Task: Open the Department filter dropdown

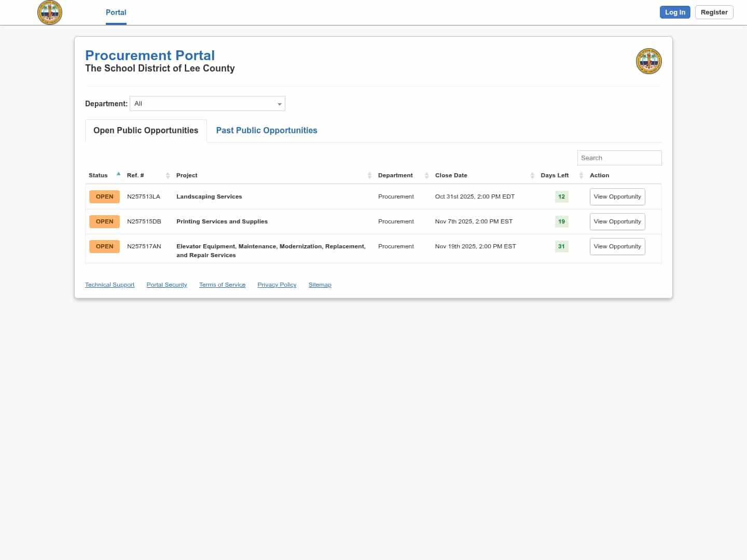Action: pyautogui.click(x=208, y=104)
